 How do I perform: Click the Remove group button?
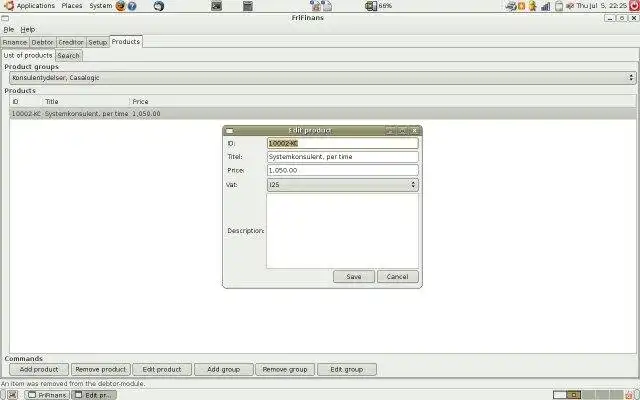click(285, 369)
